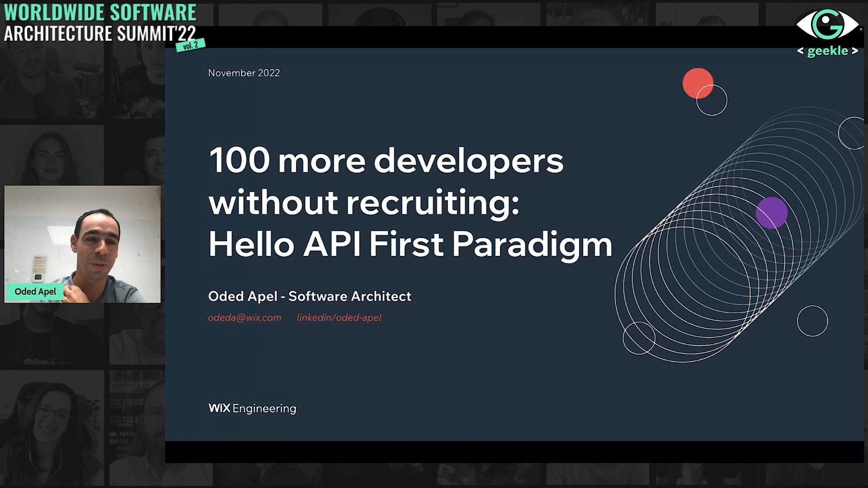The image size is (868, 488).
Task: Click the 'Worldwide Software' heading
Action: (100, 13)
